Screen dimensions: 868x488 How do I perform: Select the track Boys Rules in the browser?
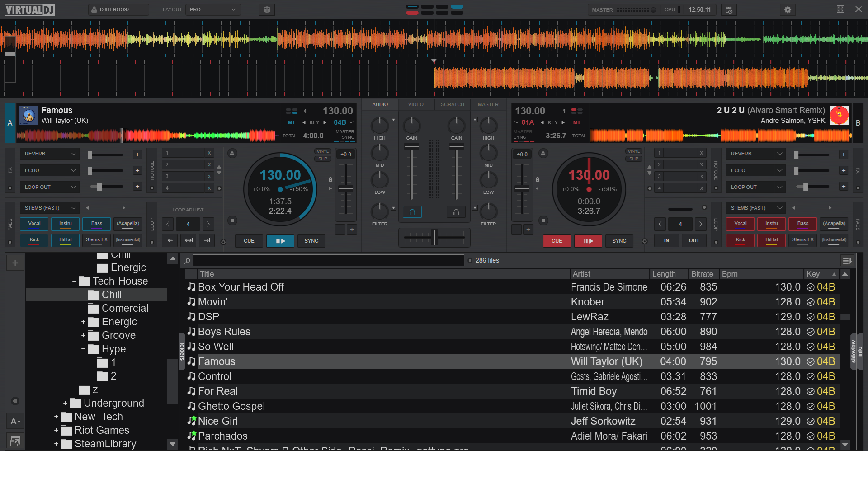coord(225,331)
